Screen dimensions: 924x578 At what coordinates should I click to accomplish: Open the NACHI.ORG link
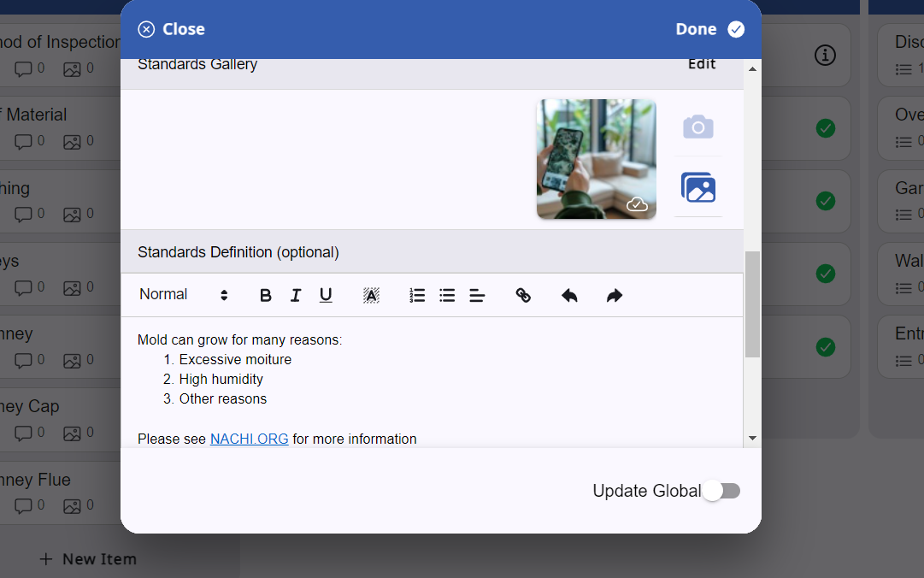point(250,439)
